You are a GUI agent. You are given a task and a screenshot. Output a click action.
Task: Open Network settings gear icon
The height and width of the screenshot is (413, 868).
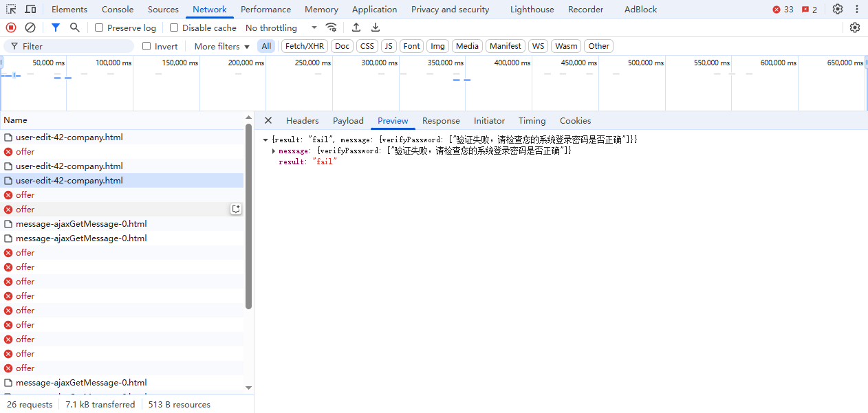855,27
